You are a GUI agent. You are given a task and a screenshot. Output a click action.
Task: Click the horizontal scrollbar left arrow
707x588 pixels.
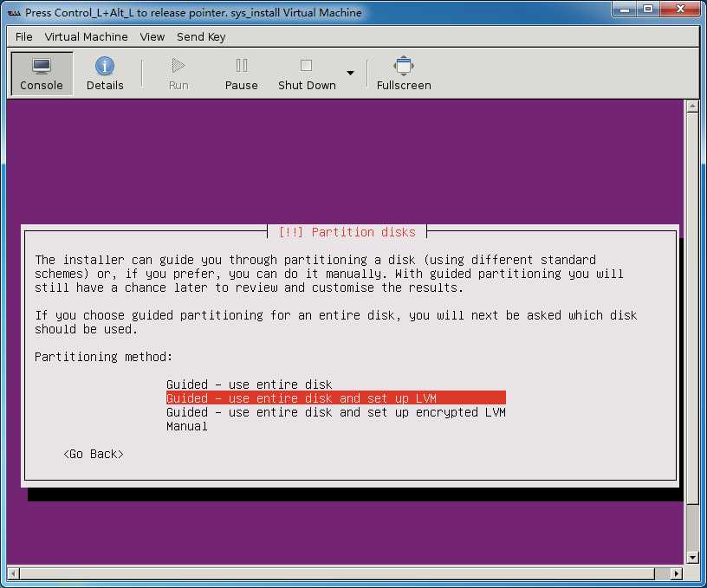coord(13,574)
